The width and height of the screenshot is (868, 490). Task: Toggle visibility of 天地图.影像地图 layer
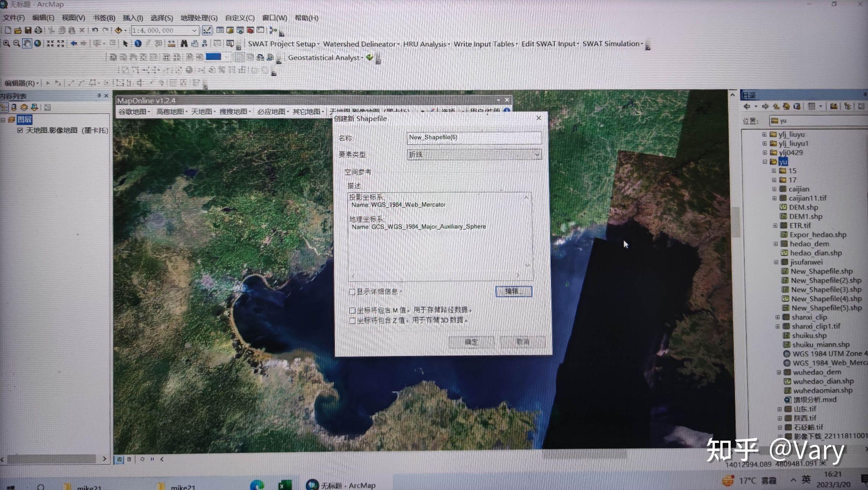pyautogui.click(x=20, y=130)
